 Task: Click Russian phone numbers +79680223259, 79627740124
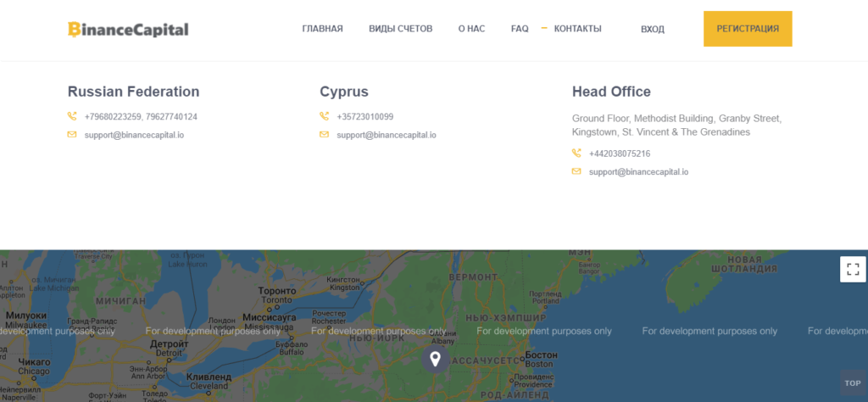[141, 117]
